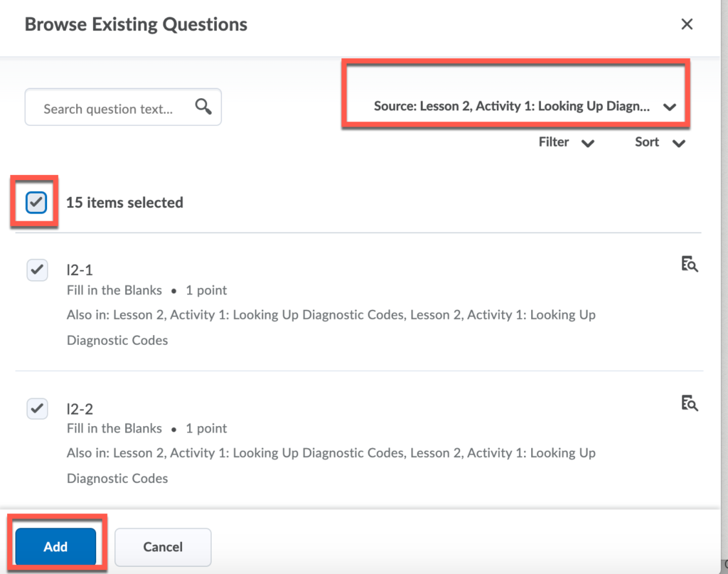Image resolution: width=728 pixels, height=574 pixels.
Task: Click the Sort chevron icon
Action: pos(679,143)
